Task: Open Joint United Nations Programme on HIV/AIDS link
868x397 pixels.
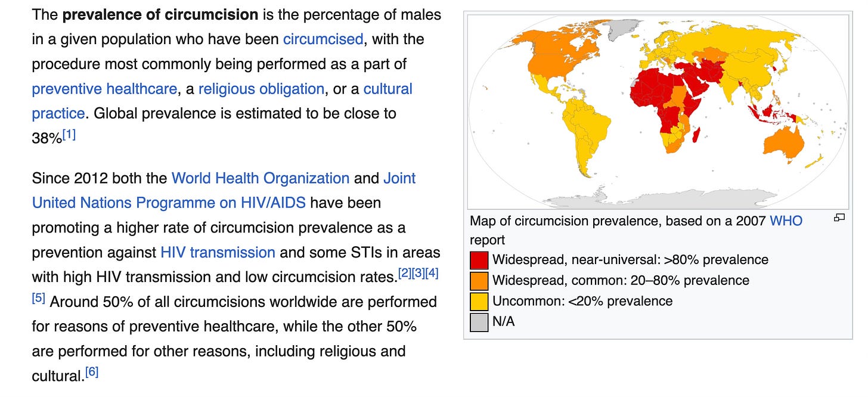Action: [x=224, y=191]
